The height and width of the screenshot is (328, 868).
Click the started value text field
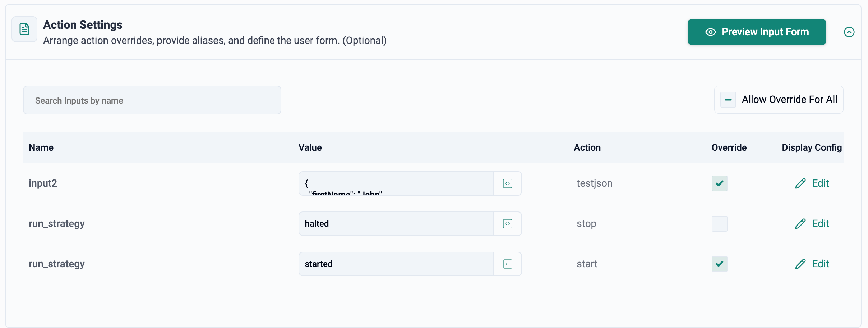pyautogui.click(x=396, y=264)
